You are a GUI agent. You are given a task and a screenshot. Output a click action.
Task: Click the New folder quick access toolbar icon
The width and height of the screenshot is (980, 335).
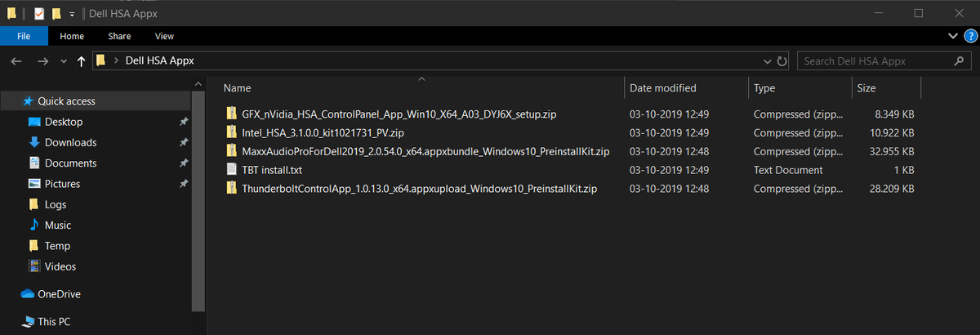pos(56,13)
